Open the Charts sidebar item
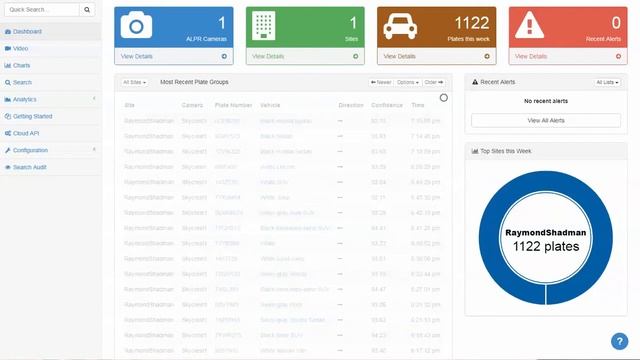The image size is (640, 360). [x=51, y=65]
